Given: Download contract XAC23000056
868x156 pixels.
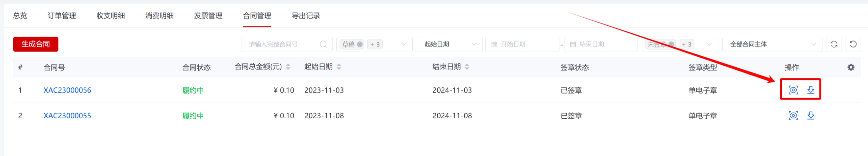Looking at the screenshot, I should [810, 90].
